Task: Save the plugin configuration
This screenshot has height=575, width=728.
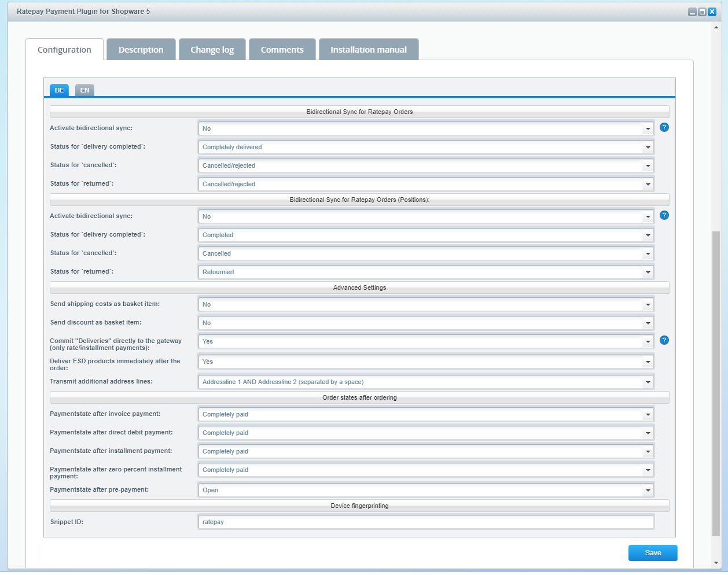Action: [653, 553]
